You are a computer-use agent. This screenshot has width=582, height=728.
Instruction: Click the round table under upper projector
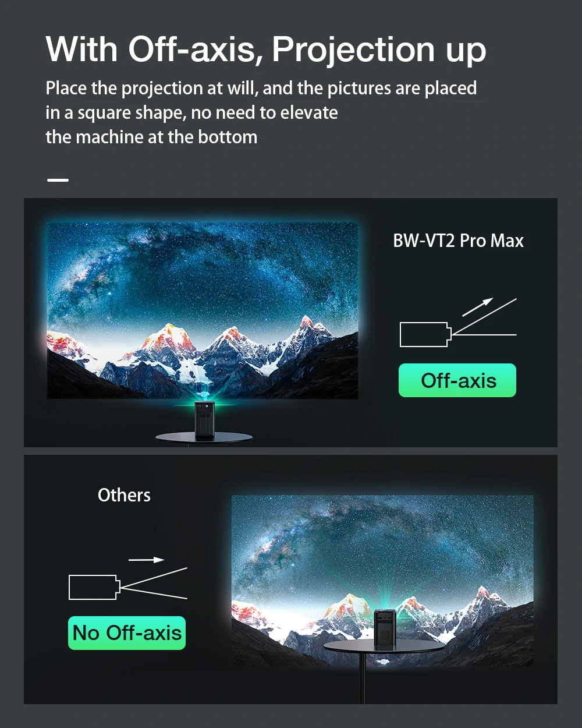[x=204, y=438]
